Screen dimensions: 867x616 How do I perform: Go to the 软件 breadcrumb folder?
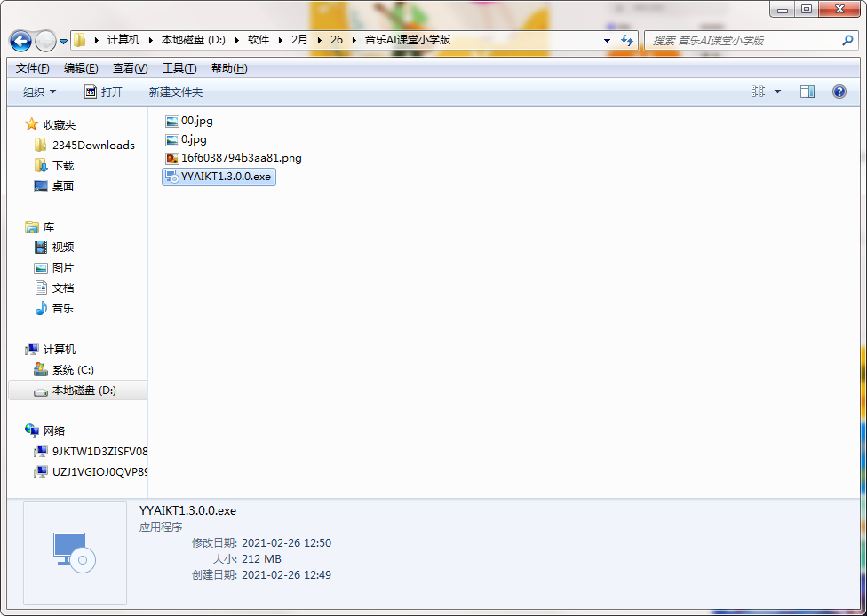pos(259,40)
